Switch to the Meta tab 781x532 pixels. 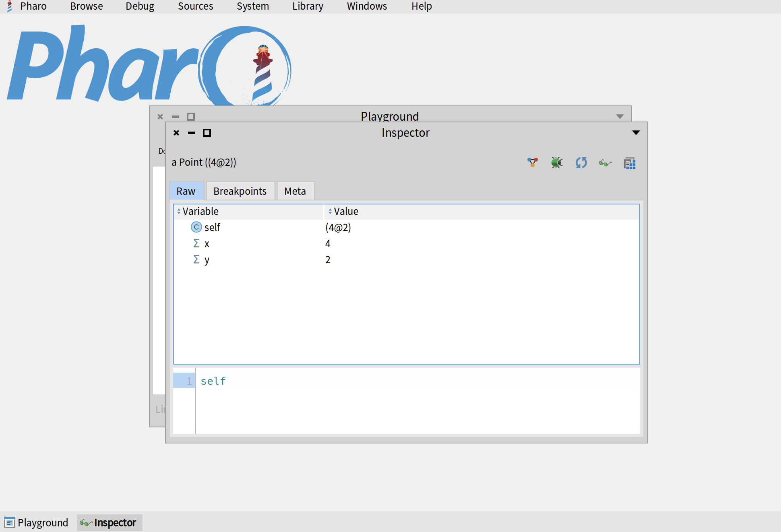click(295, 191)
